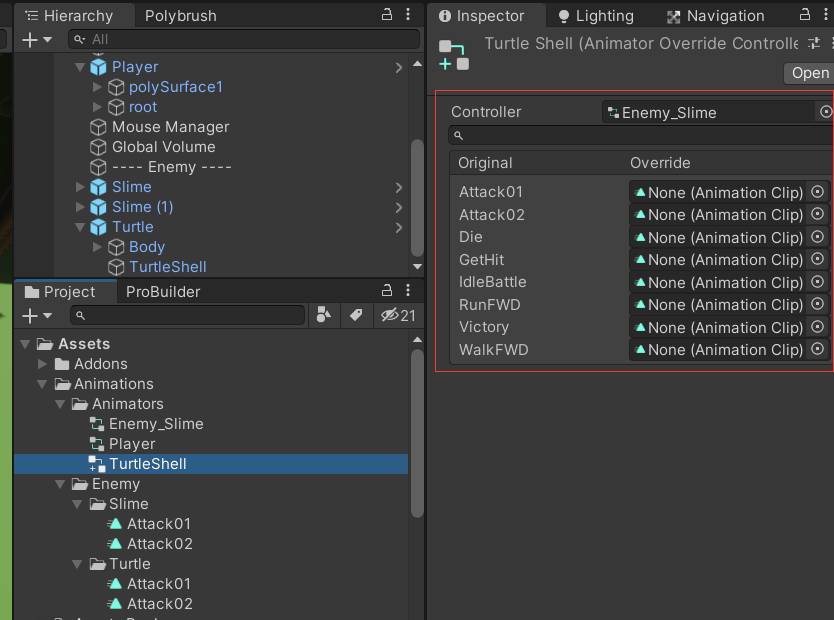This screenshot has height=620, width=834.
Task: Switch to the Lighting tab
Action: tap(595, 16)
